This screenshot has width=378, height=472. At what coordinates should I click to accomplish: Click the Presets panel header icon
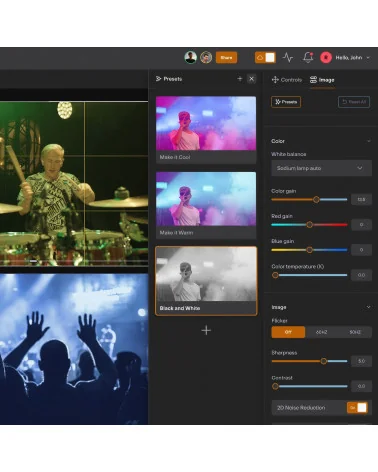pos(158,79)
